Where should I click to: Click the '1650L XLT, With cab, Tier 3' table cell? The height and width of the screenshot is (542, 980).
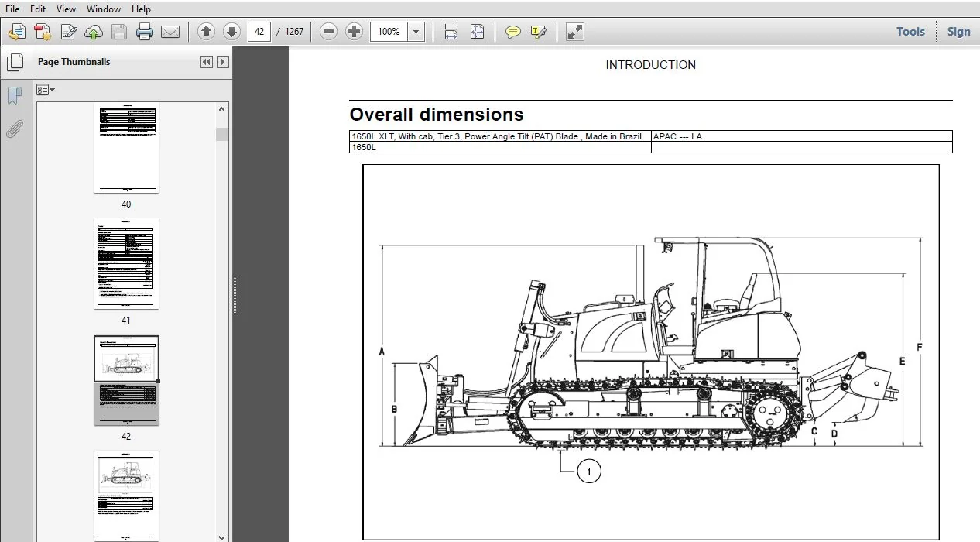point(500,136)
